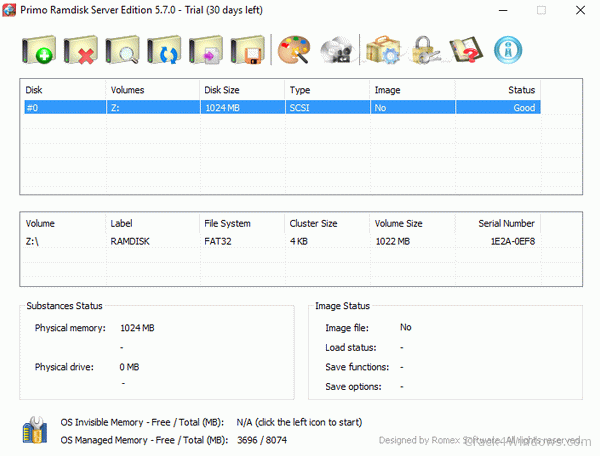Open the color palette appearance icon
Viewport: 600px width, 456px height.
point(294,50)
